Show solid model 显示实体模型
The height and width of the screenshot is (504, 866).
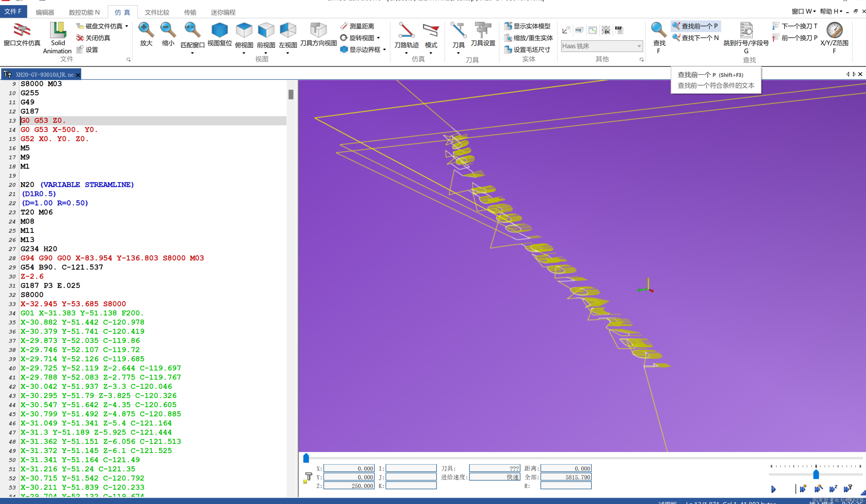click(x=527, y=26)
